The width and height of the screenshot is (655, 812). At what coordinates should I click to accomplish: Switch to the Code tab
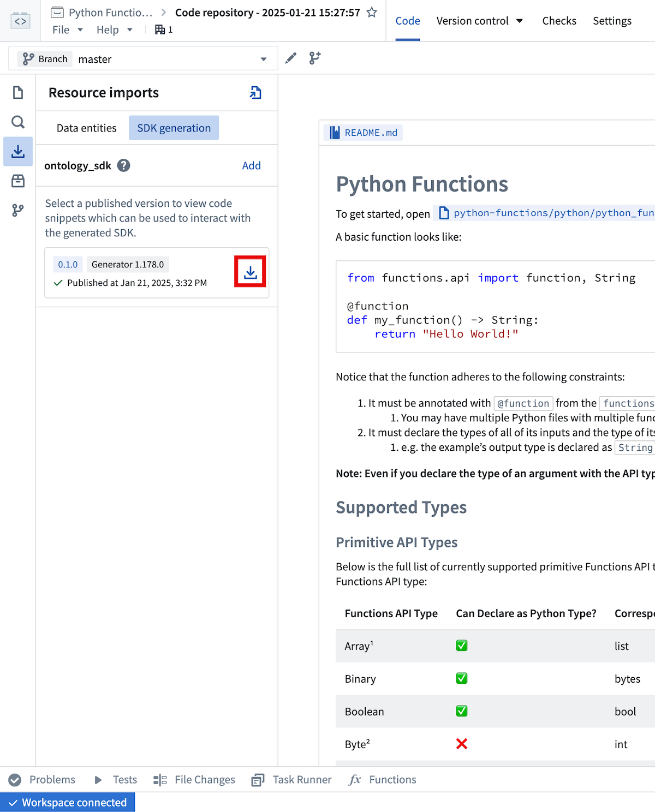click(408, 21)
